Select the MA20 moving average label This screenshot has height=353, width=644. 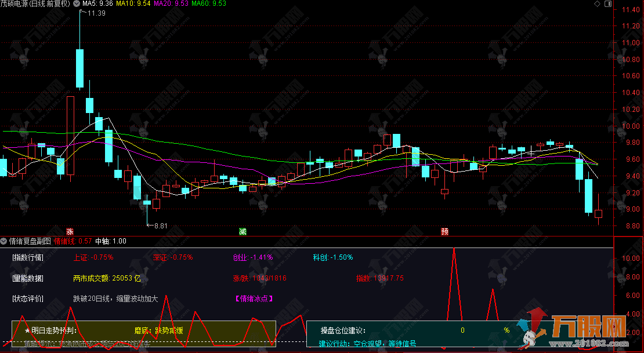[172, 3]
